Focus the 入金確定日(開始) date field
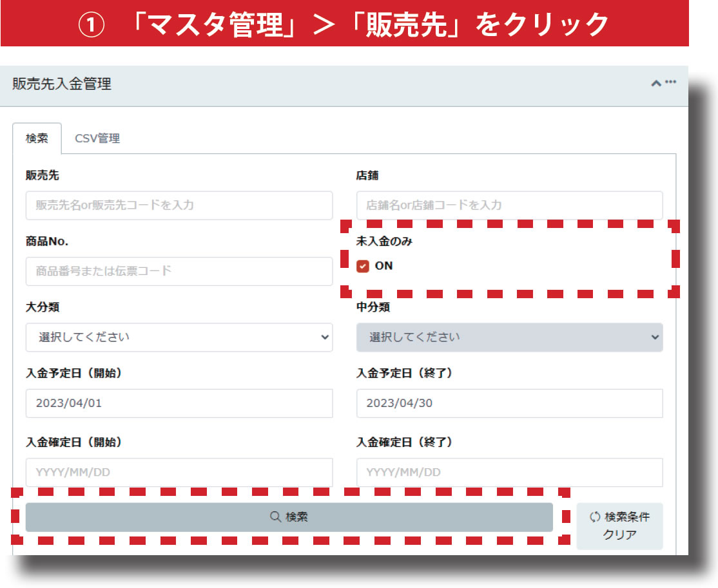The height and width of the screenshot is (588, 718). (179, 473)
